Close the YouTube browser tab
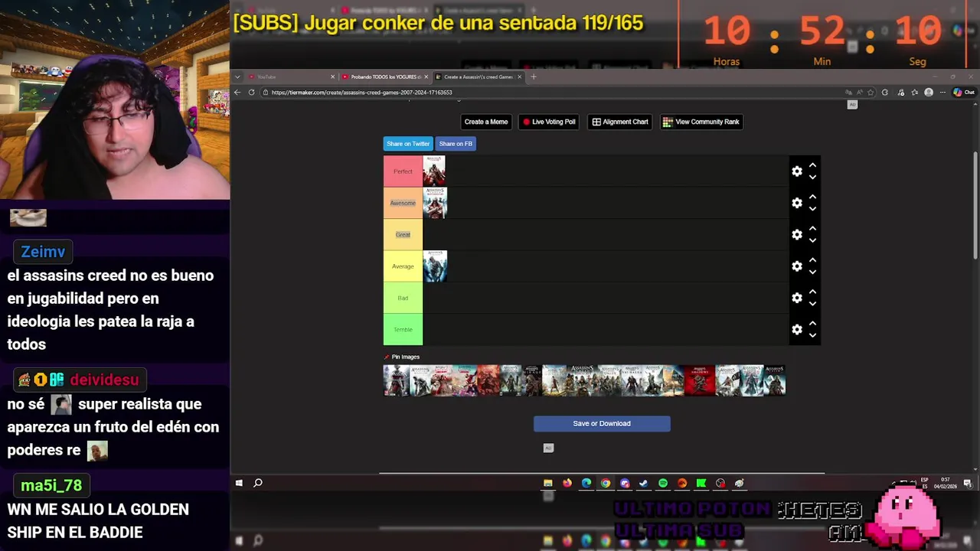Image resolution: width=980 pixels, height=551 pixels. (333, 77)
